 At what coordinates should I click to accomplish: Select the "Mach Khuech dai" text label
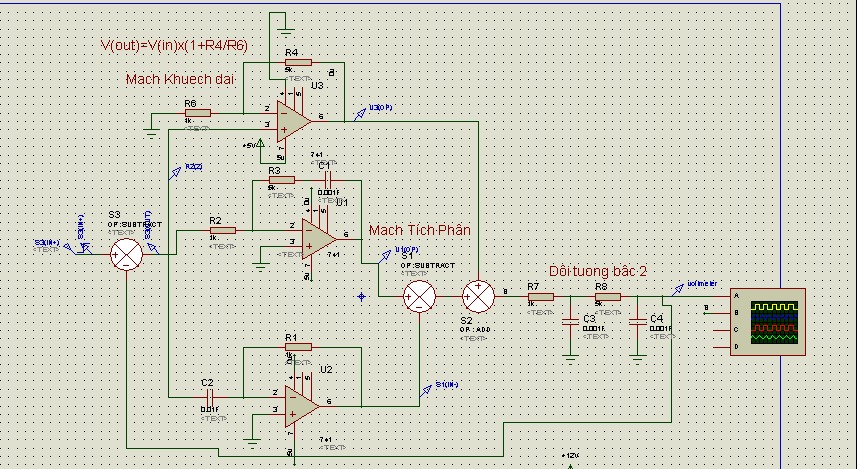[x=180, y=79]
